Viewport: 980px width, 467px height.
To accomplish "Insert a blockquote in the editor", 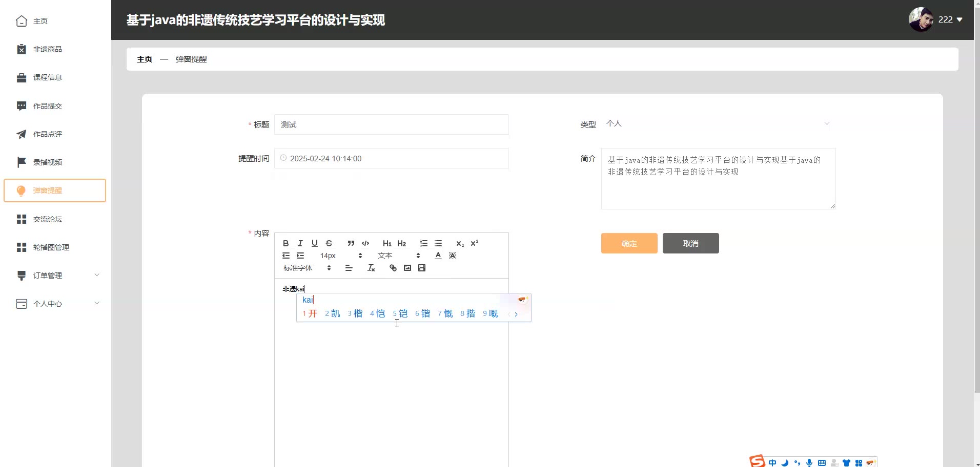I will pyautogui.click(x=351, y=243).
